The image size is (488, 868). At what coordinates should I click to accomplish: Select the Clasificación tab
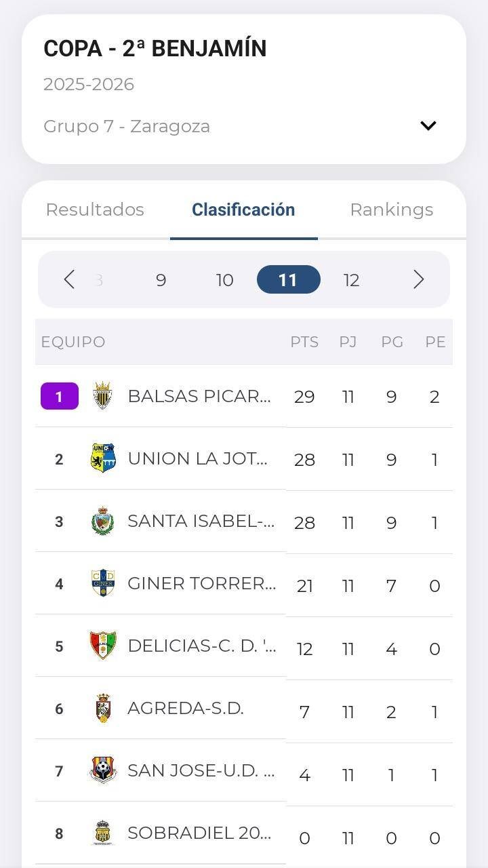[x=243, y=210]
